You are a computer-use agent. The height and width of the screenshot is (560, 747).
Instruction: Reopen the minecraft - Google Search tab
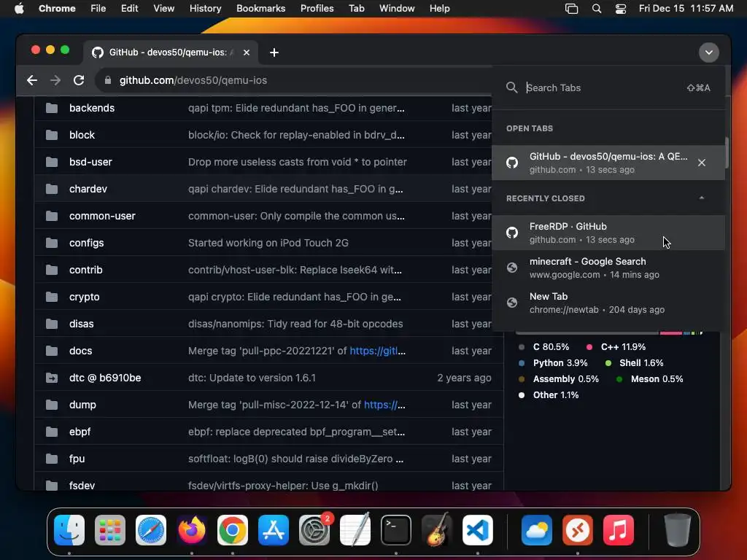608,268
